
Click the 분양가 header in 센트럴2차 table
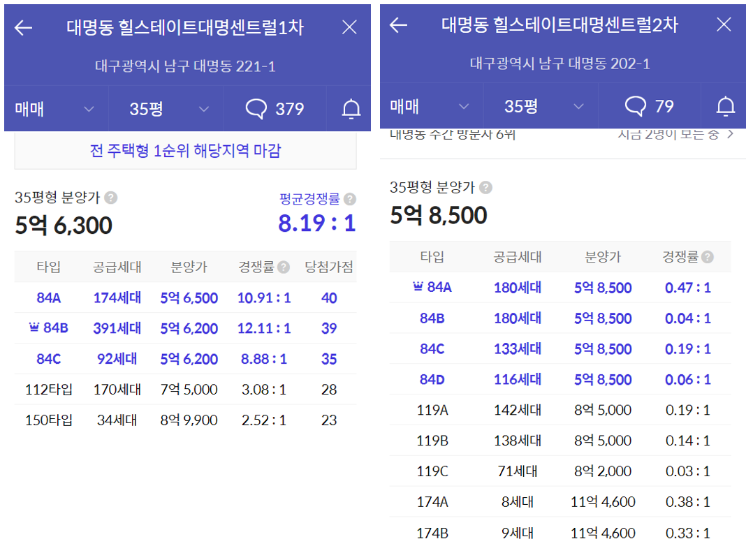point(603,257)
